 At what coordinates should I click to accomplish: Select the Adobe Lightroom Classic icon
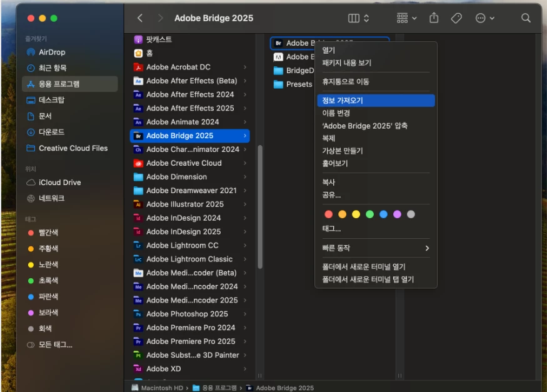[x=139, y=259]
